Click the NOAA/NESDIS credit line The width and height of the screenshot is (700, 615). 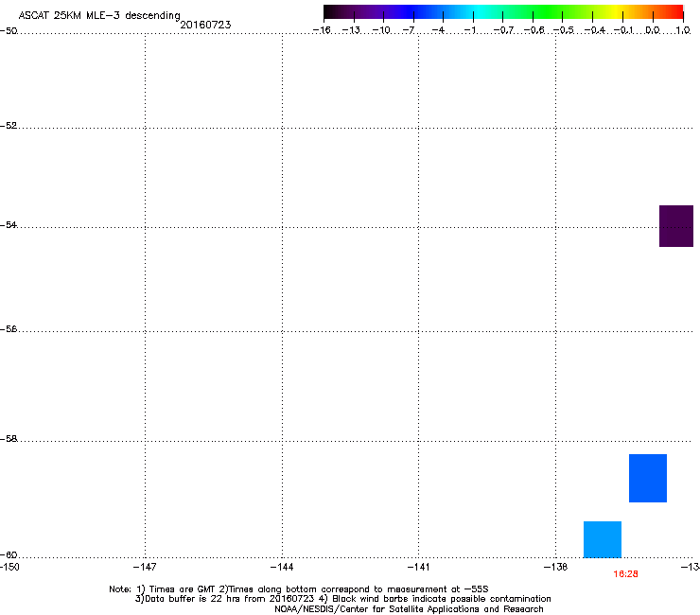coord(409,609)
